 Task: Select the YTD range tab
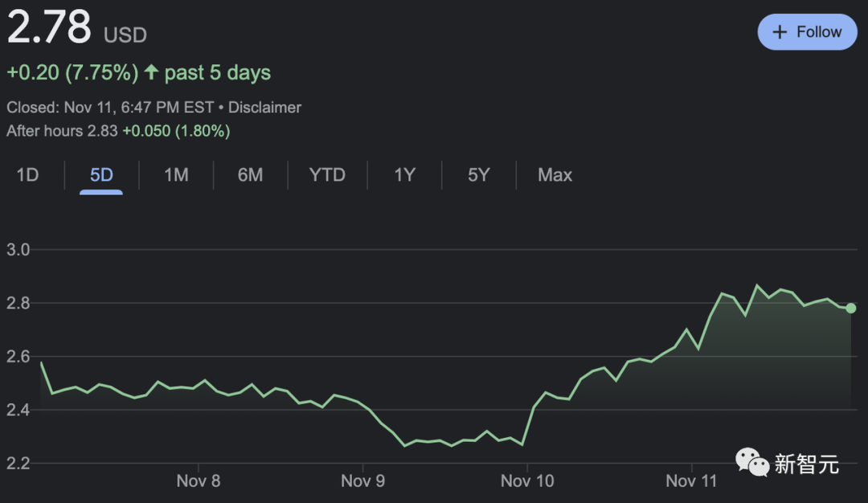click(327, 175)
